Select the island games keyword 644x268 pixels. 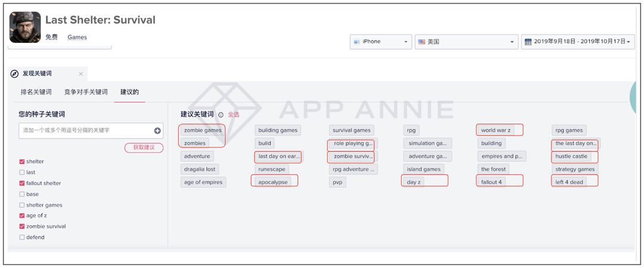click(x=423, y=170)
